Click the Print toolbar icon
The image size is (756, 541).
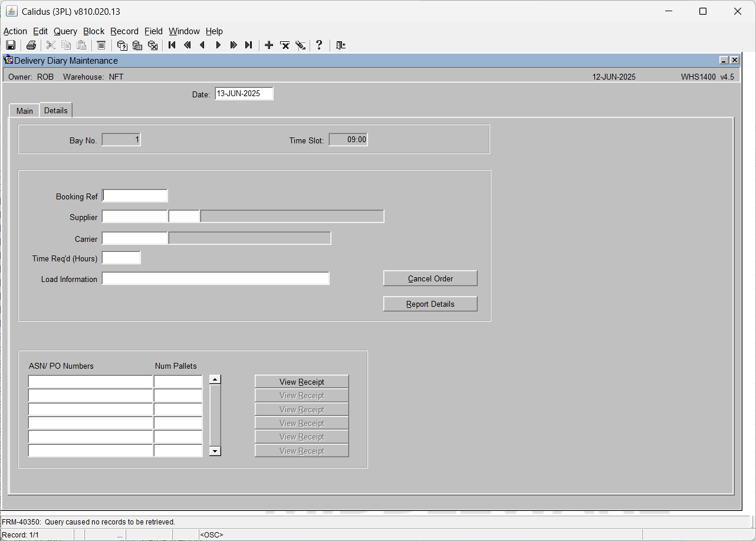[x=31, y=45]
